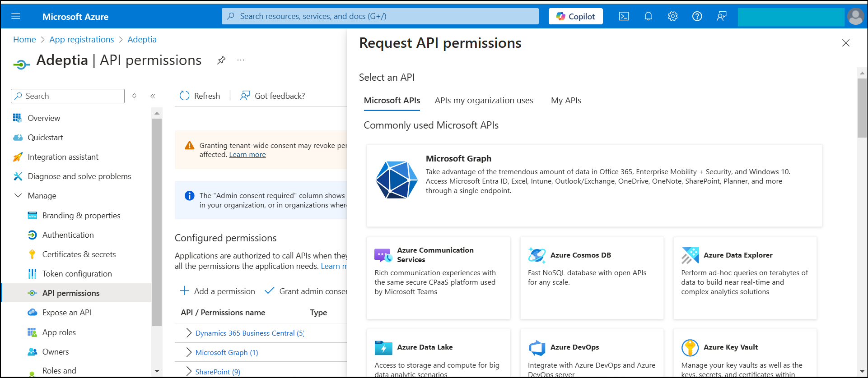
Task: Select the Microsoft Graph API card
Action: coord(594,185)
